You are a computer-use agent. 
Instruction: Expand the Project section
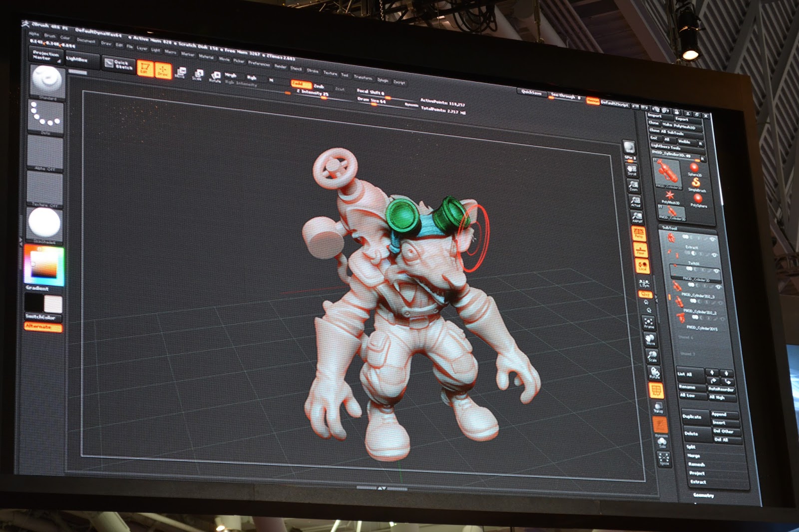(696, 473)
